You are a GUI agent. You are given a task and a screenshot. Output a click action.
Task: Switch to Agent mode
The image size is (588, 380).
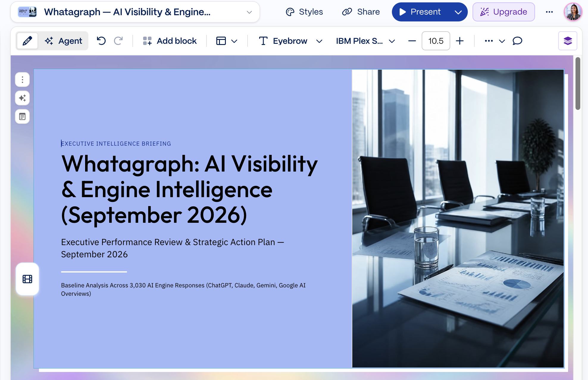tap(63, 41)
